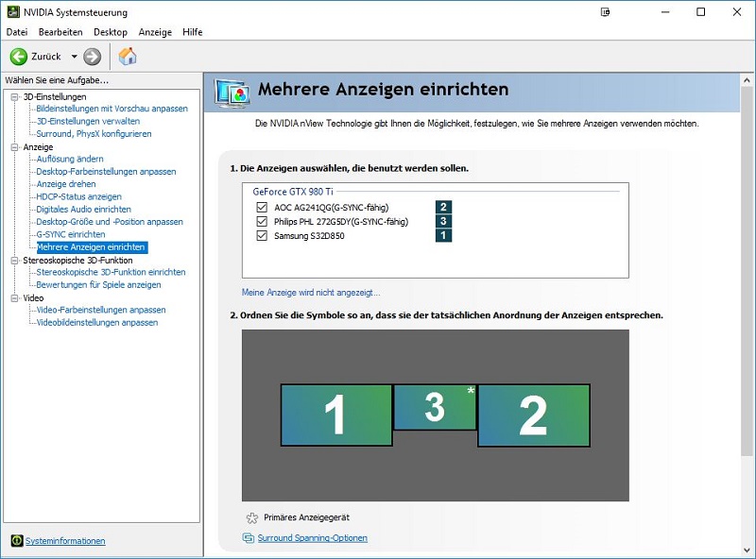The width and height of the screenshot is (756, 559).
Task: Collapse the Anzeige tree node
Action: [x=15, y=147]
